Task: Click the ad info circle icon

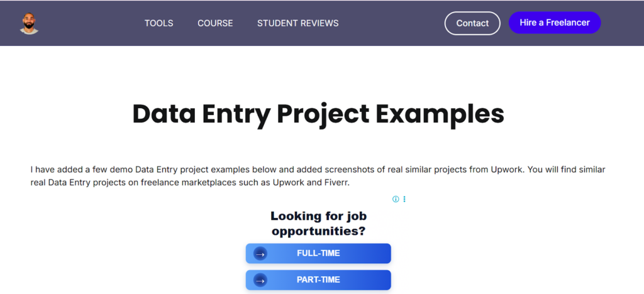Action: [396, 199]
